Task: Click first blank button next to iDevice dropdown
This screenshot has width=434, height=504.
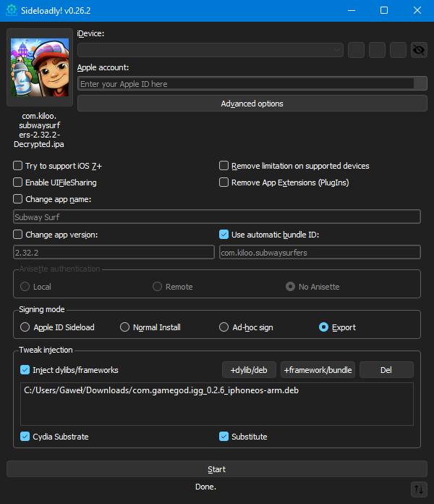Action: click(x=357, y=50)
